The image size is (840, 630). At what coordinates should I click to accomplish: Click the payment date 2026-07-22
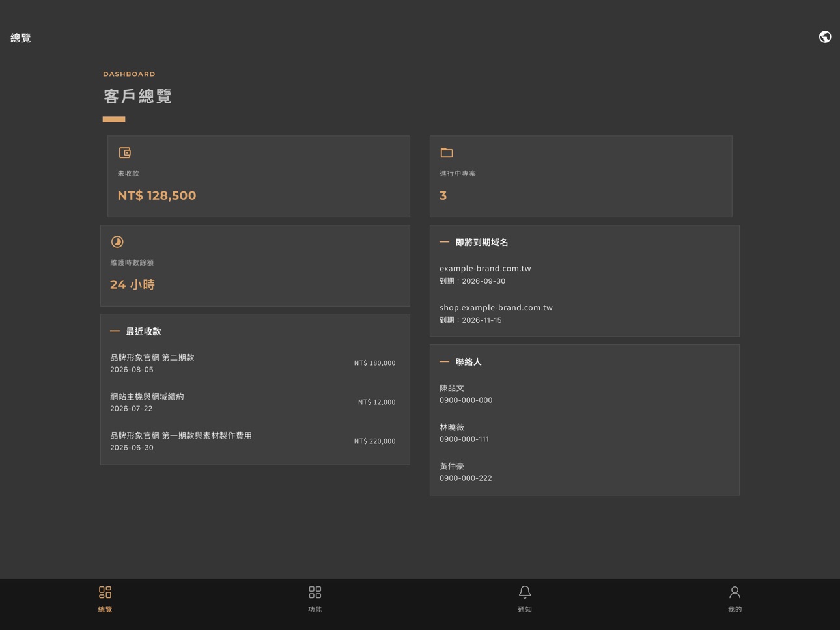tap(131, 409)
